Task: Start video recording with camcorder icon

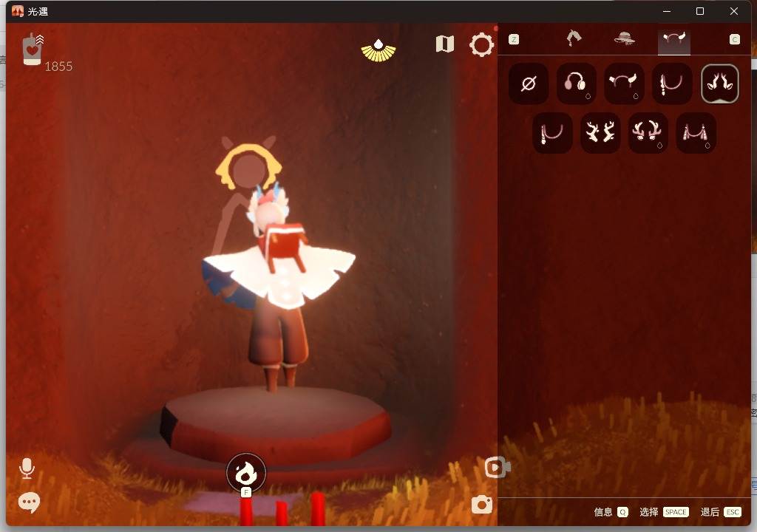Action: pos(498,467)
